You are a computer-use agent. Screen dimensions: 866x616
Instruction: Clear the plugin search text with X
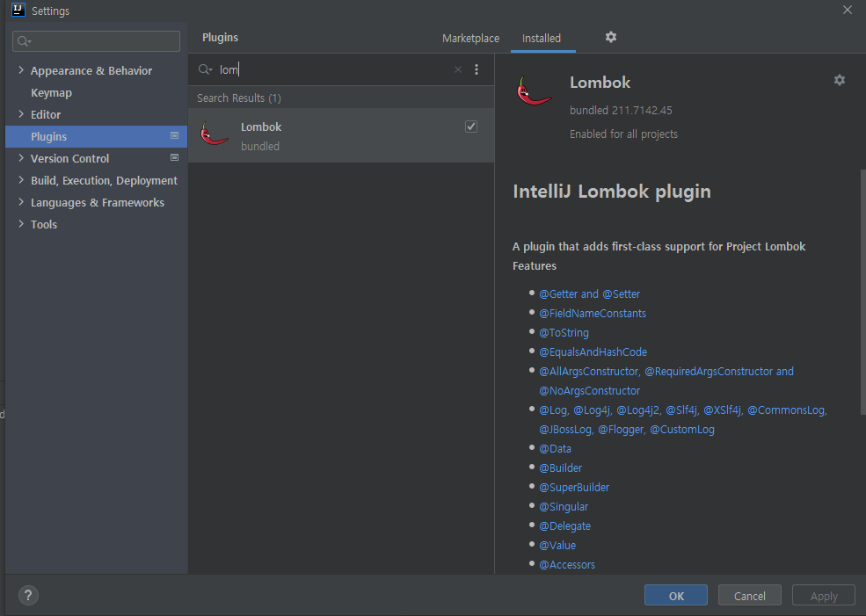(458, 69)
